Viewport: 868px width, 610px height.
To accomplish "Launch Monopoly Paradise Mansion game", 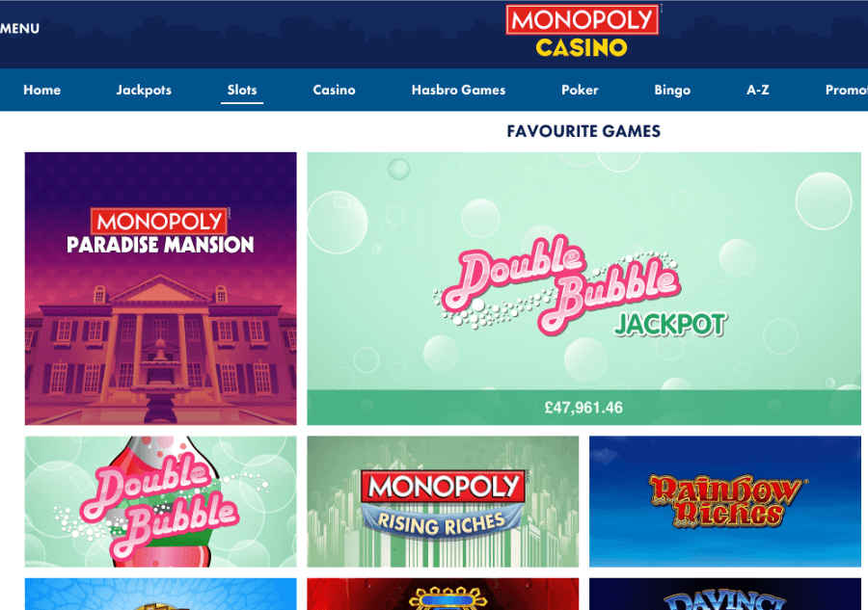I will point(160,288).
